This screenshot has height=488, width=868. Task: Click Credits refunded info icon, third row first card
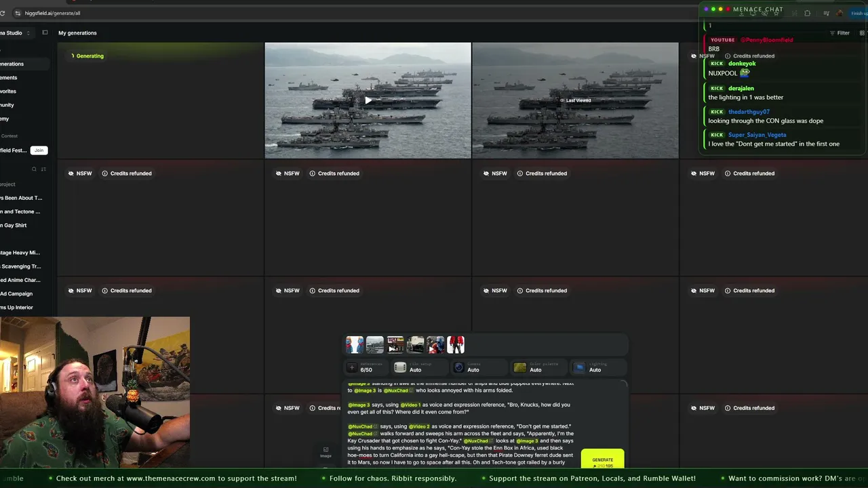[x=104, y=291]
